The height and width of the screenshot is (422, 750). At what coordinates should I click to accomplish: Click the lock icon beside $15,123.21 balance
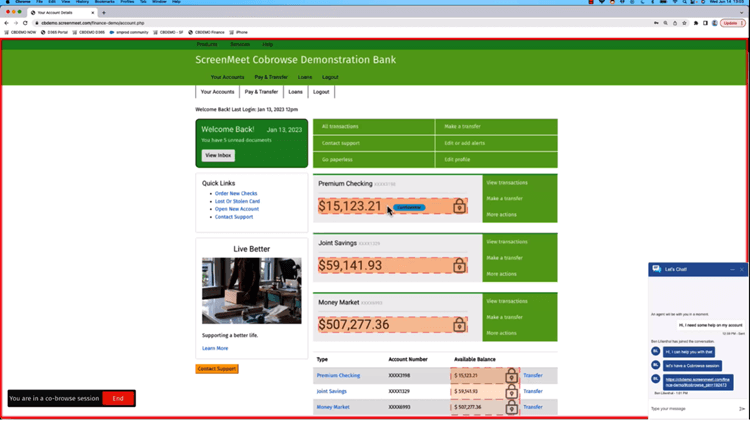(459, 206)
